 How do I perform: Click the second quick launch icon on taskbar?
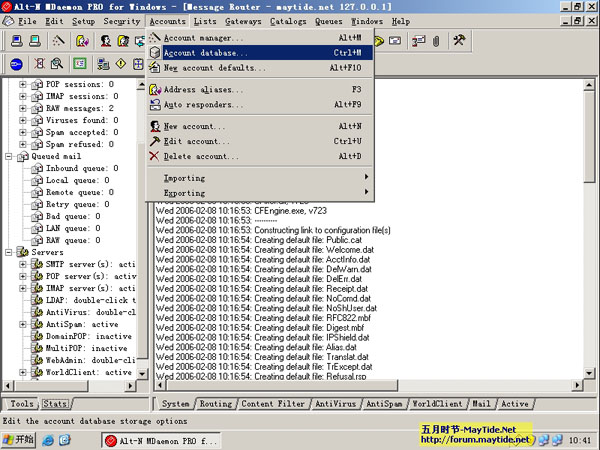pyautogui.click(x=65, y=440)
